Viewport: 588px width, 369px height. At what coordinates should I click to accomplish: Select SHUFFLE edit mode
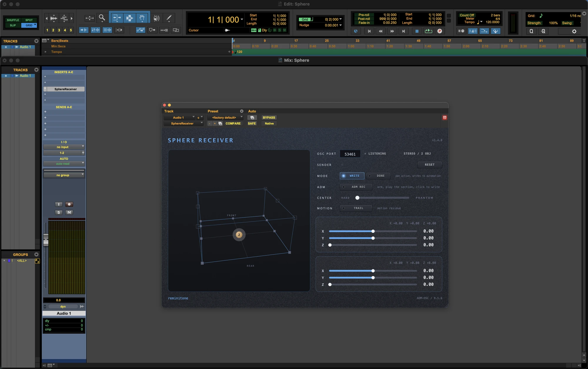coord(13,20)
